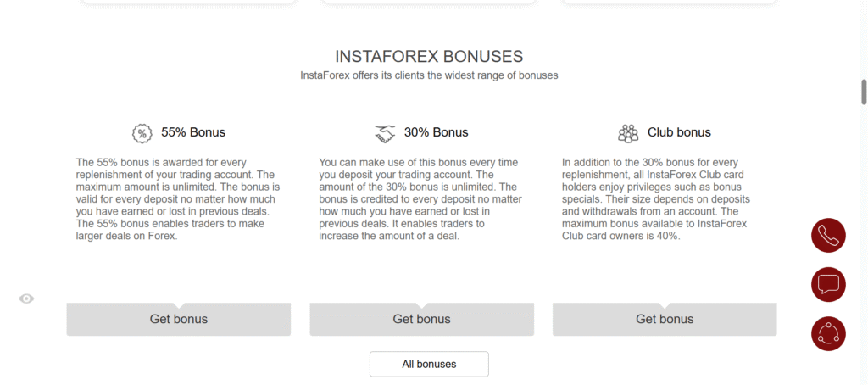Click the Club bonus description paragraph
This screenshot has width=868, height=385.
pyautogui.click(x=665, y=199)
